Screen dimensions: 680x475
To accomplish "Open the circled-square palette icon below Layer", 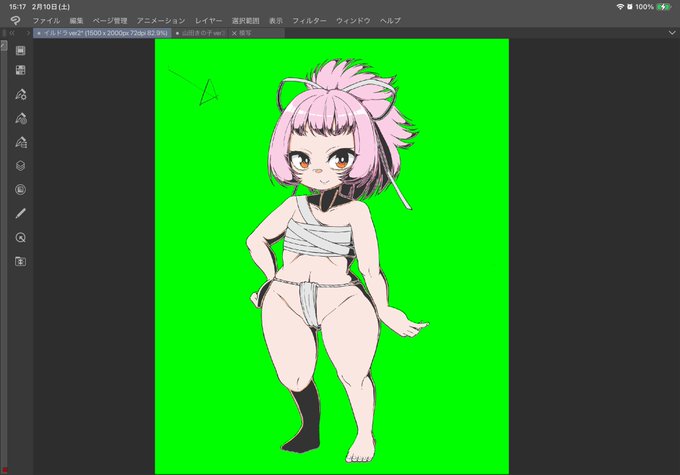I will 20,190.
